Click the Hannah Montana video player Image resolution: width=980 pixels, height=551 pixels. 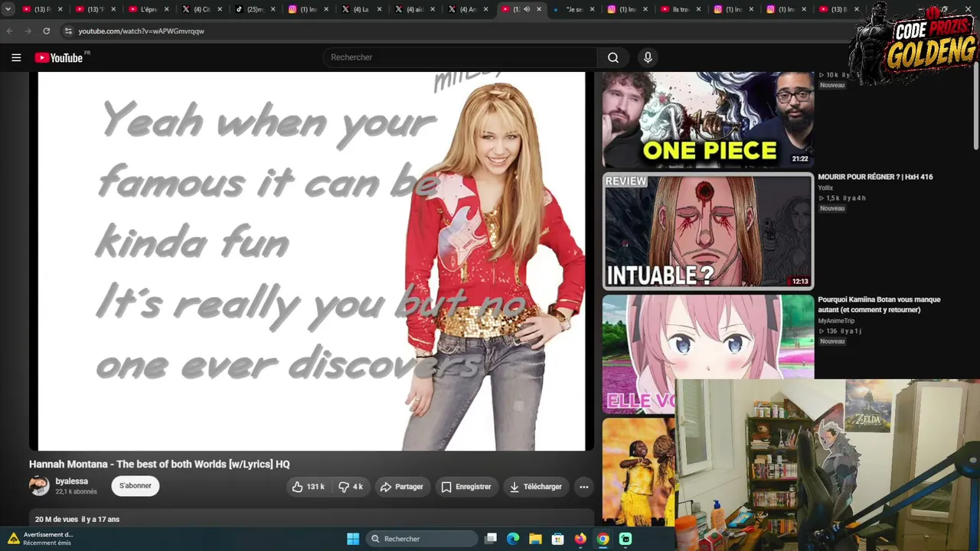312,261
